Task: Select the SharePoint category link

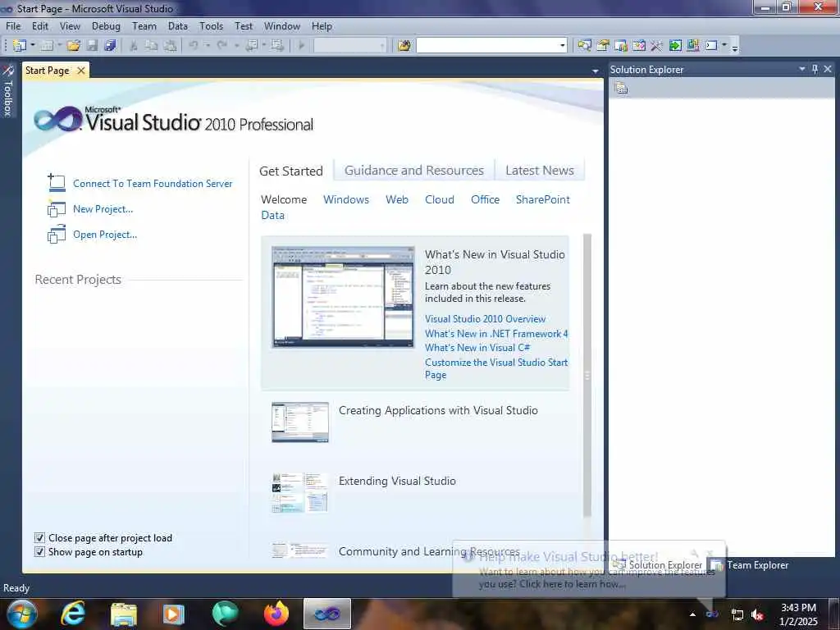Action: click(x=543, y=199)
